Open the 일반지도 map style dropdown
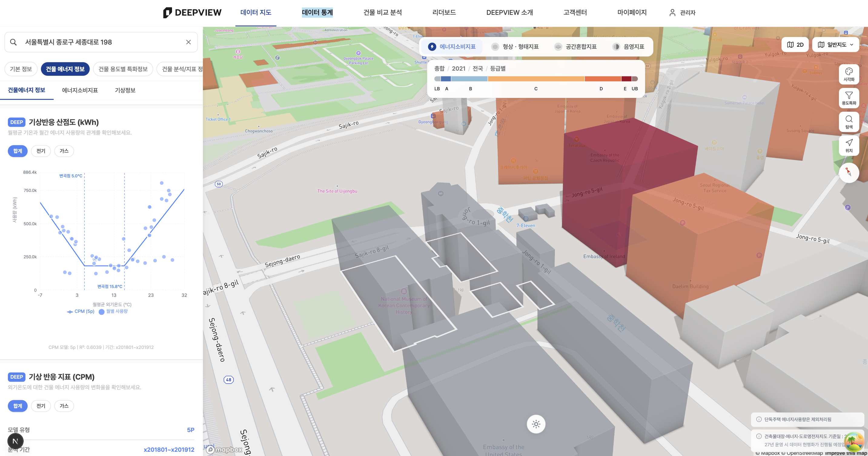This screenshot has width=868, height=456. 835,45
